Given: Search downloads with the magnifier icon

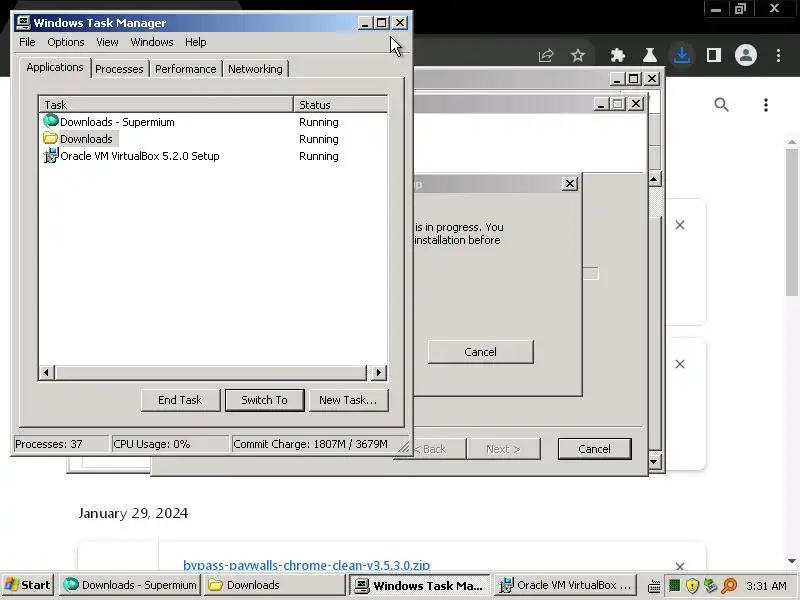Looking at the screenshot, I should [x=721, y=105].
